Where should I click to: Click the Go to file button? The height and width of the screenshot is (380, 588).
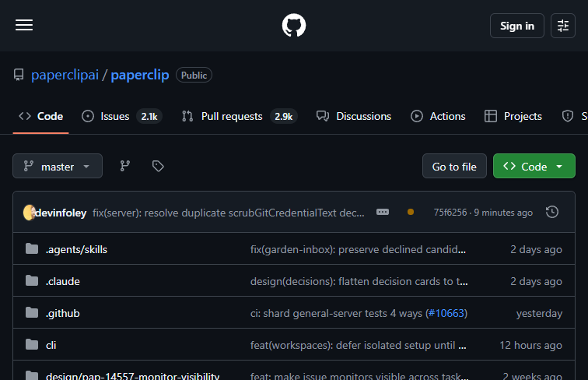click(x=454, y=166)
